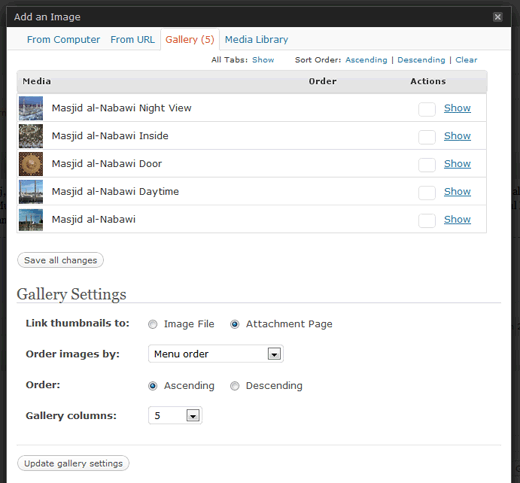This screenshot has width=520, height=483.
Task: Select Ascending order radio button in Gallery Settings
Action: [x=153, y=386]
